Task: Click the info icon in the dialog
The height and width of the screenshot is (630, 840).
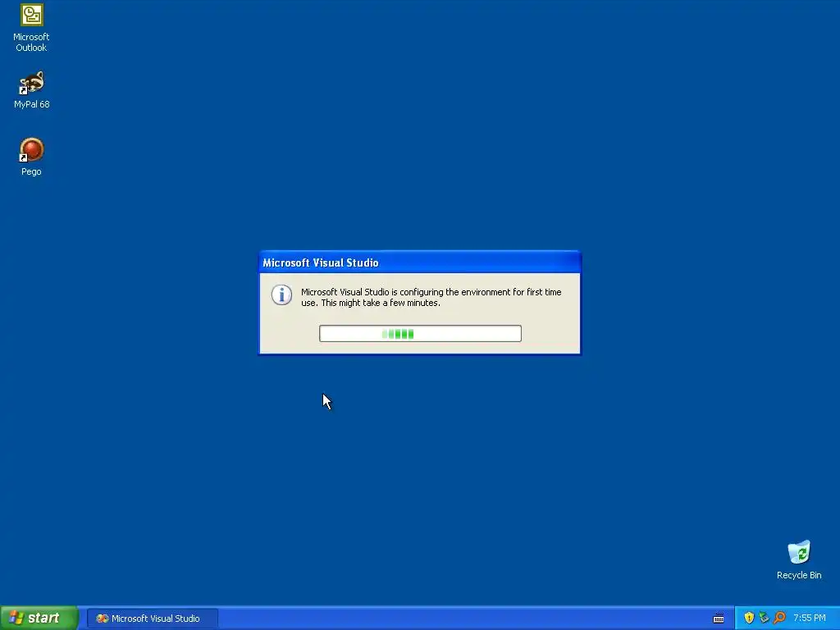Action: coord(281,294)
